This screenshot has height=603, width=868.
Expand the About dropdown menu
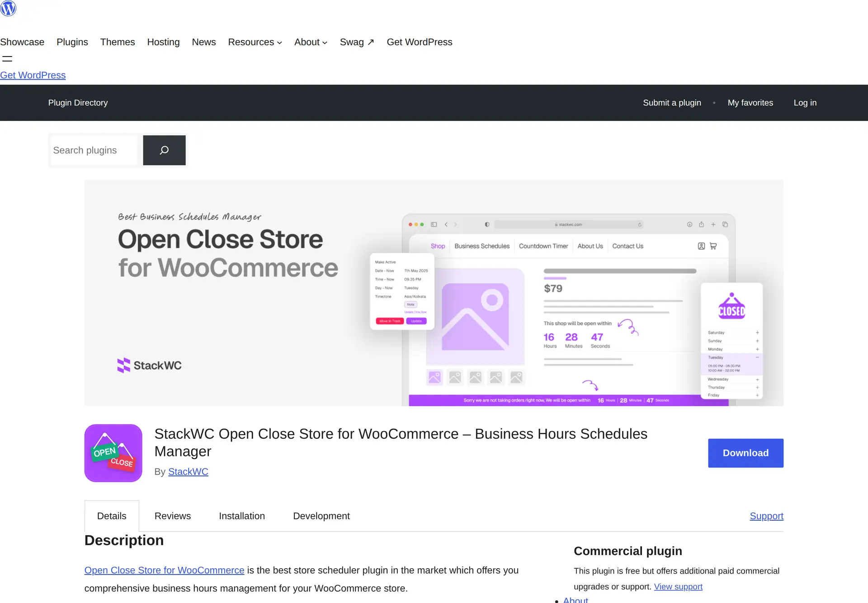tap(311, 42)
